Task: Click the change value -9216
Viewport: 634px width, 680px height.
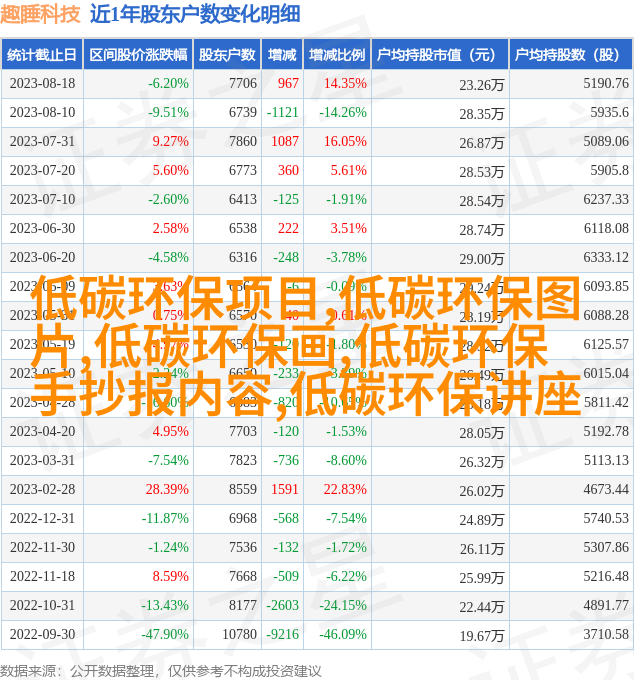Action: pos(282,635)
